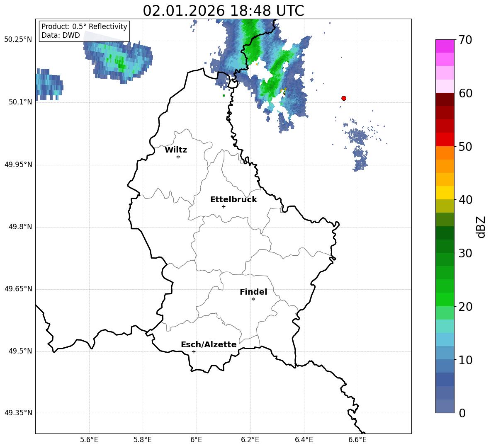
Task: Click the 5.8°E longitude label
Action: (x=143, y=440)
